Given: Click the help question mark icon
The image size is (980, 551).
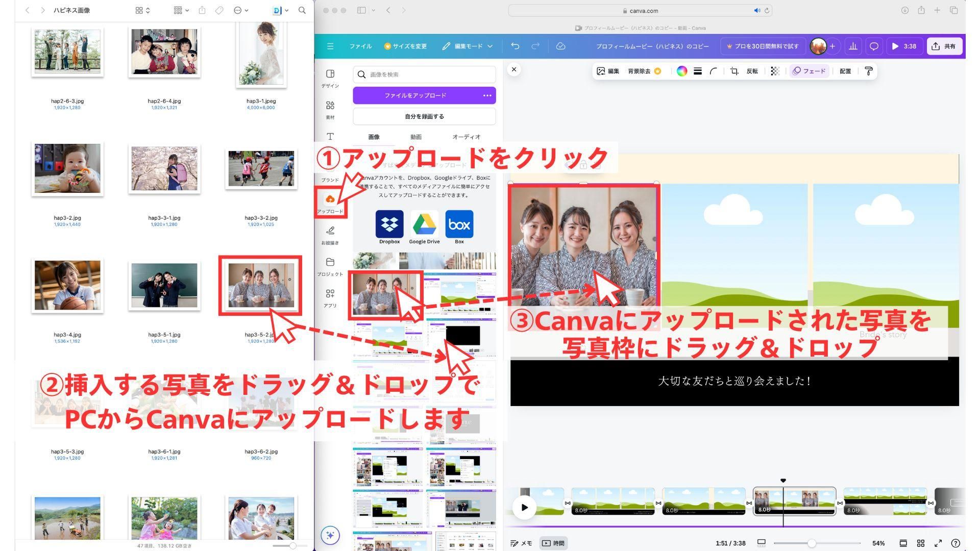Looking at the screenshot, I should (955, 543).
